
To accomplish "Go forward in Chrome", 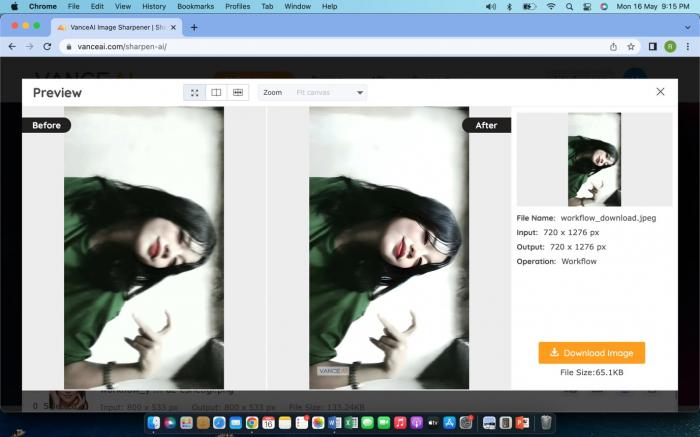I will pos(29,46).
